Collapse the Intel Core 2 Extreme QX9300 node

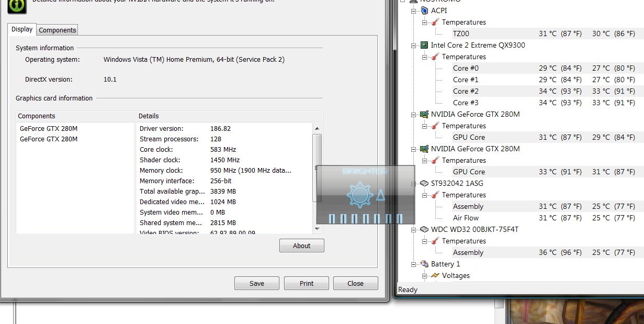tap(414, 45)
